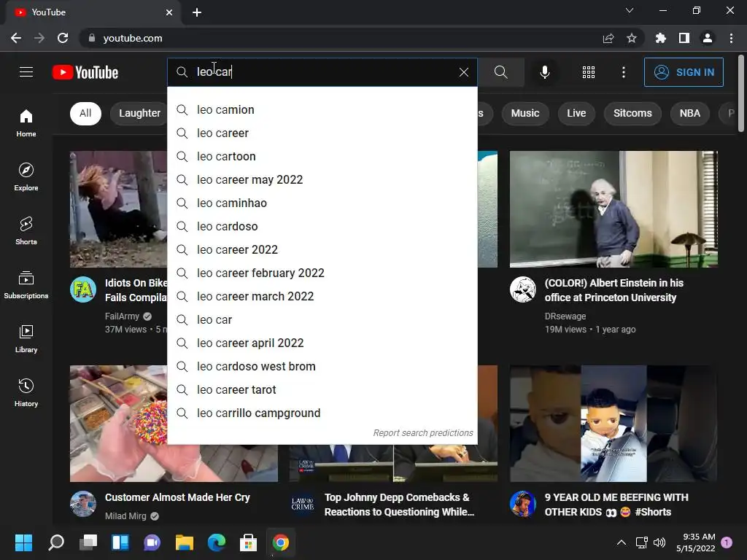Open YouTube settings three-dot menu
The image size is (747, 560).
click(x=624, y=72)
